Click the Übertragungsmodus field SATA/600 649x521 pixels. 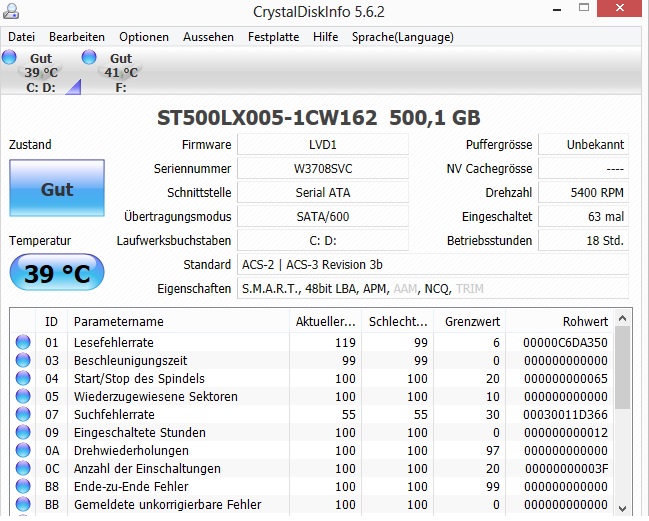(x=323, y=216)
